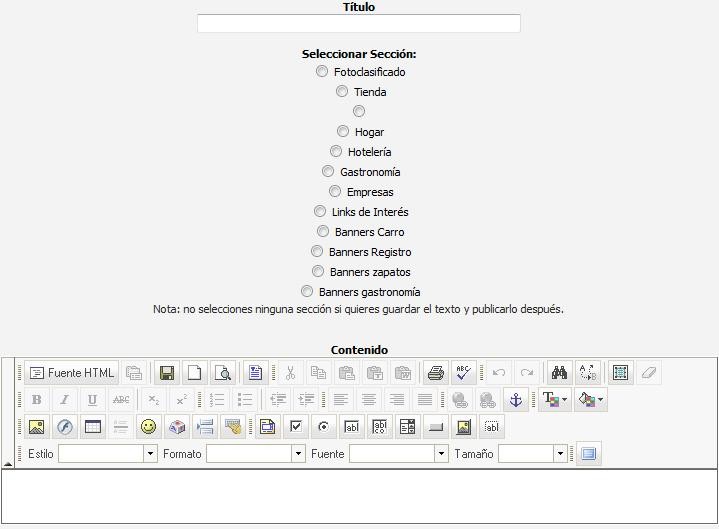Click the Preview document icon
This screenshot has width=719, height=529.
[x=223, y=373]
